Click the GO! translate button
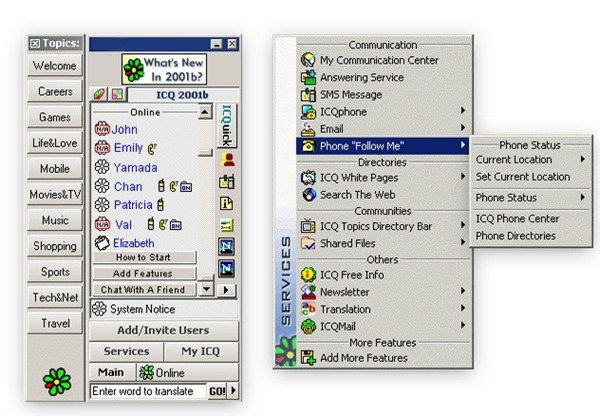Image resolution: width=600 pixels, height=416 pixels. pos(217,391)
